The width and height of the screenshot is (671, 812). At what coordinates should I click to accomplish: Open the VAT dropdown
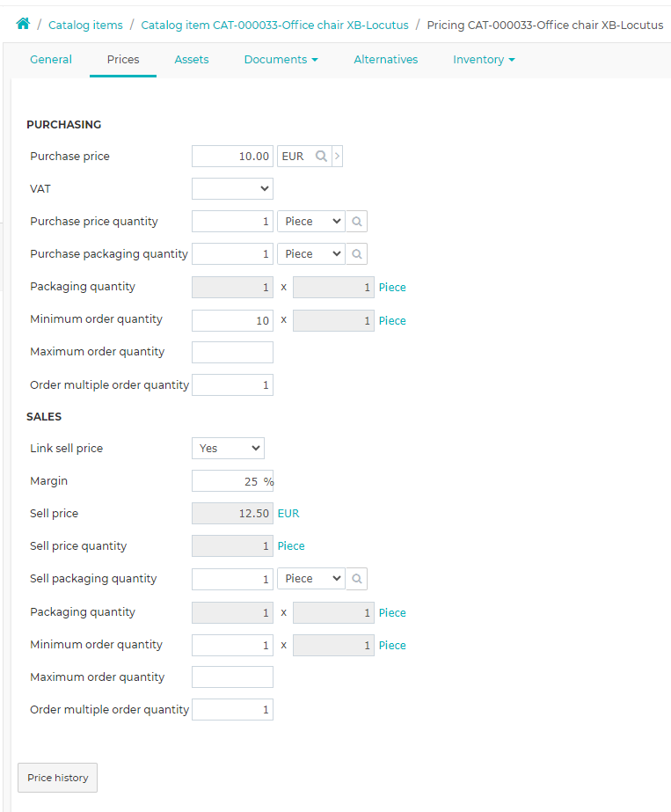[x=232, y=189]
